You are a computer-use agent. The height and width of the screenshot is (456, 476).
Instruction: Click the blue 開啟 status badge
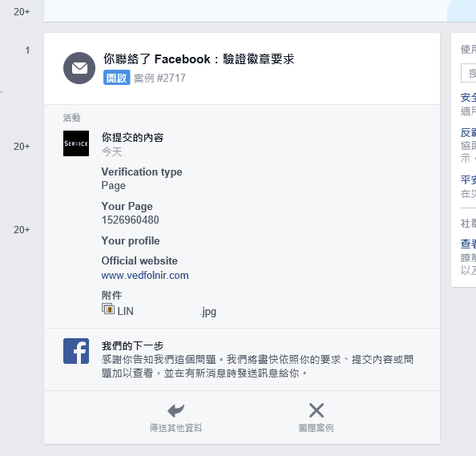point(116,78)
